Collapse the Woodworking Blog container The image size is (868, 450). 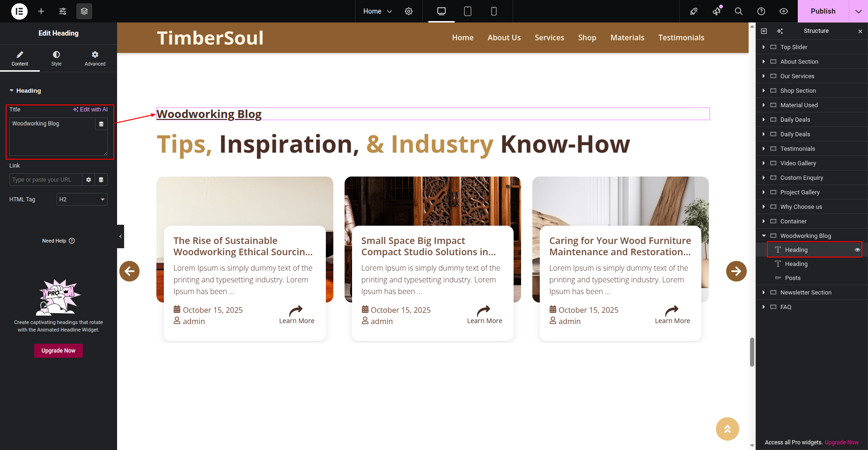pos(764,236)
